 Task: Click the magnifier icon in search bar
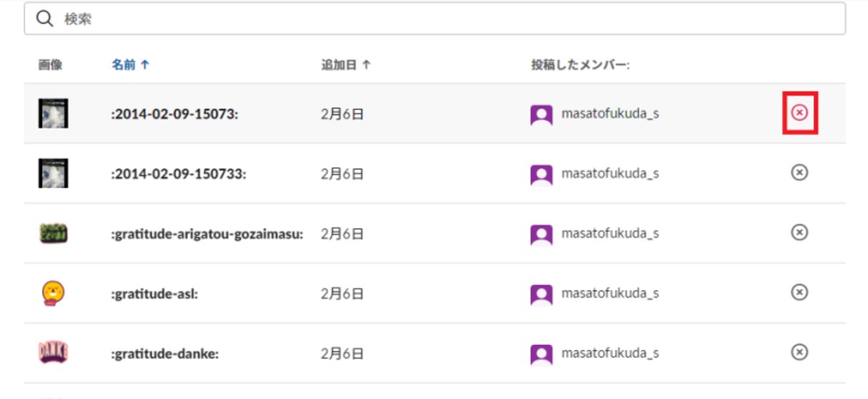click(x=44, y=20)
